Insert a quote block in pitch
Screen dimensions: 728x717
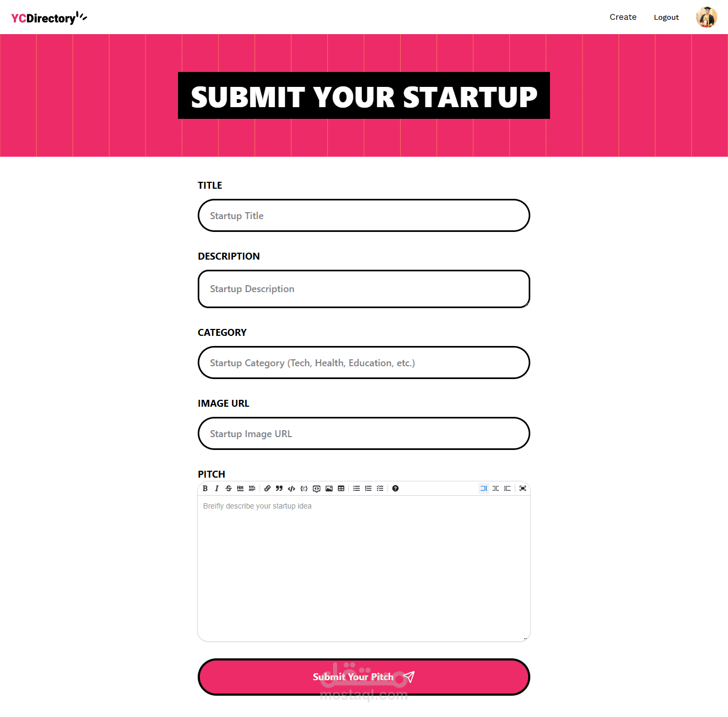coord(279,488)
